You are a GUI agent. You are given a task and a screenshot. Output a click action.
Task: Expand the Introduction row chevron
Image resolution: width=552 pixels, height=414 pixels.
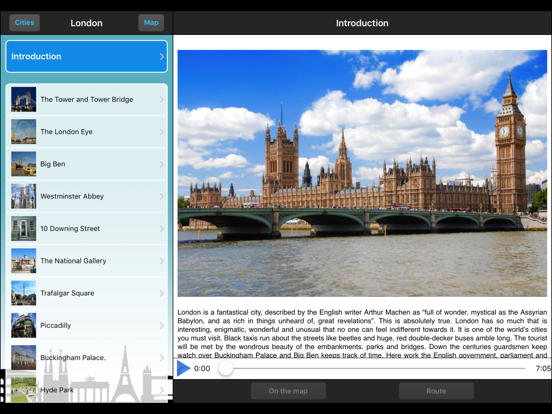[162, 57]
